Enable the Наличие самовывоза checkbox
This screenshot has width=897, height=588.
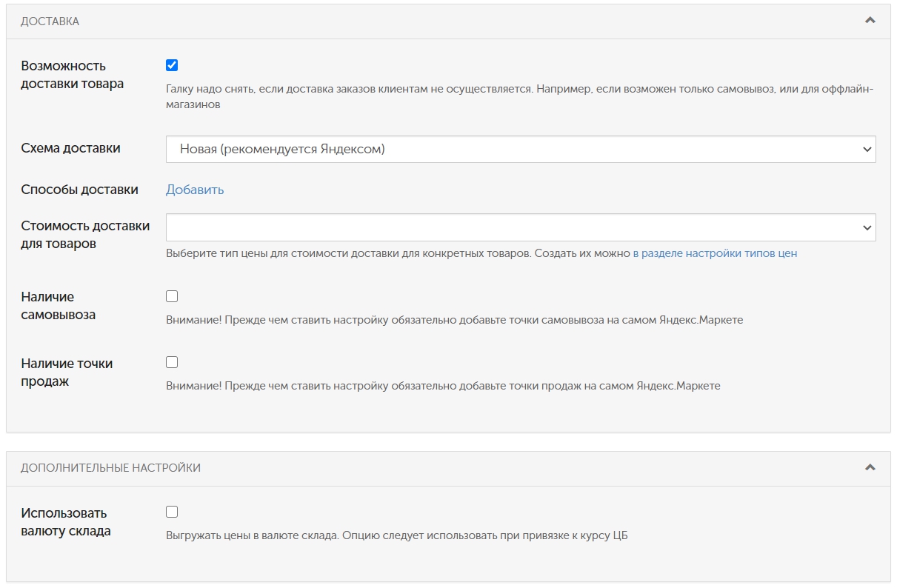coord(172,296)
